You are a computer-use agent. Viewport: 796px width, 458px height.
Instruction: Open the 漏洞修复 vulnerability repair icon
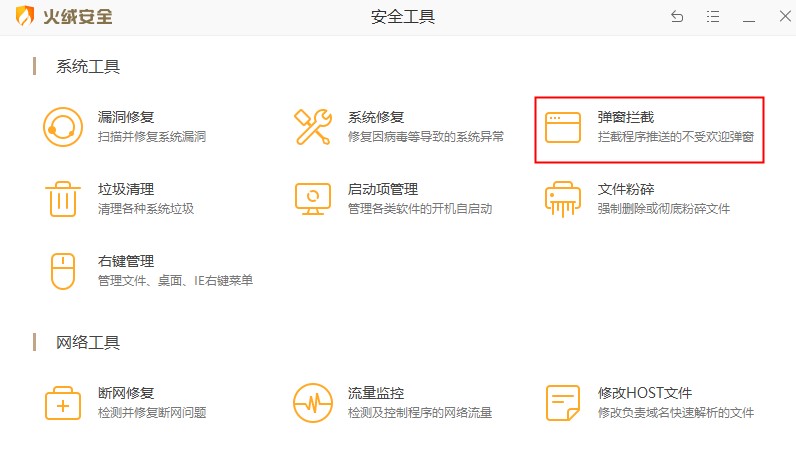[63, 127]
